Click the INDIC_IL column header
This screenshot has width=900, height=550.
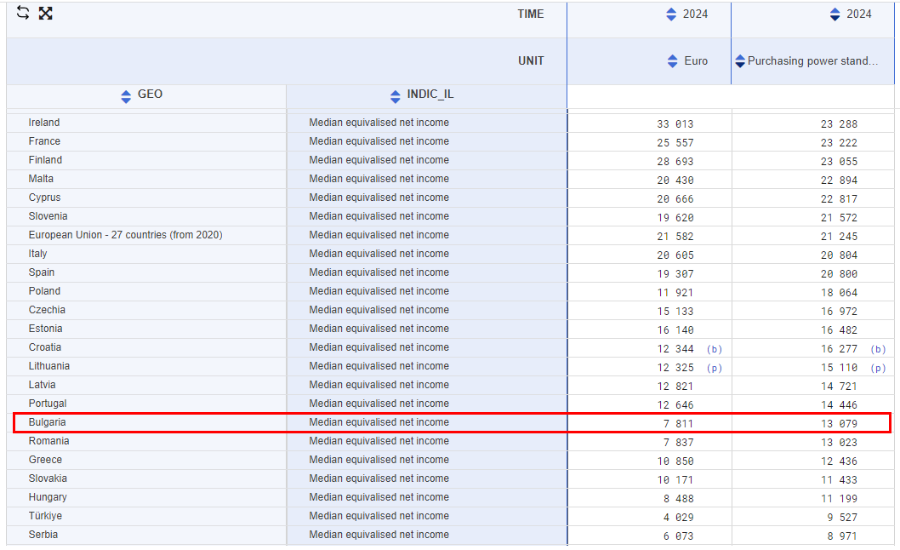[430, 94]
